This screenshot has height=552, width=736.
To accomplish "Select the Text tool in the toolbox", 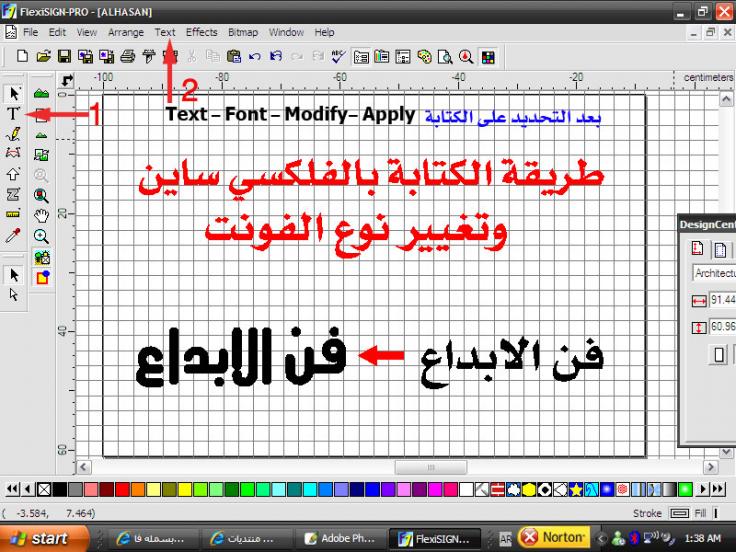I will pos(14,113).
